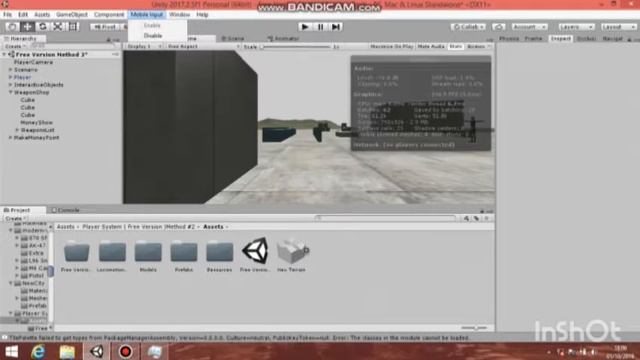Open the Edit menu

[23, 14]
